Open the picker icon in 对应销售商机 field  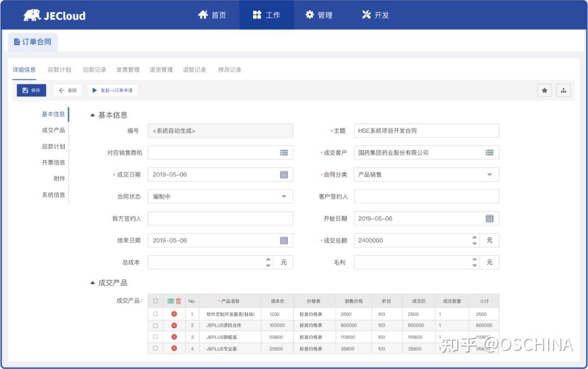[x=284, y=152]
